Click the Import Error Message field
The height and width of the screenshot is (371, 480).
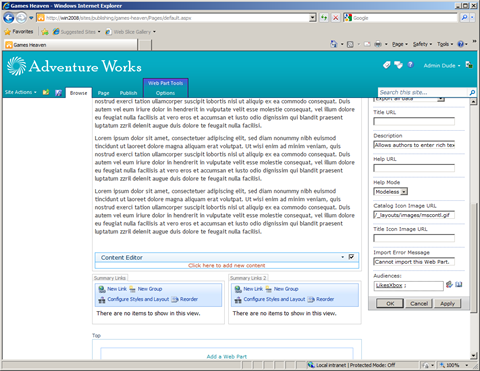coord(414,262)
